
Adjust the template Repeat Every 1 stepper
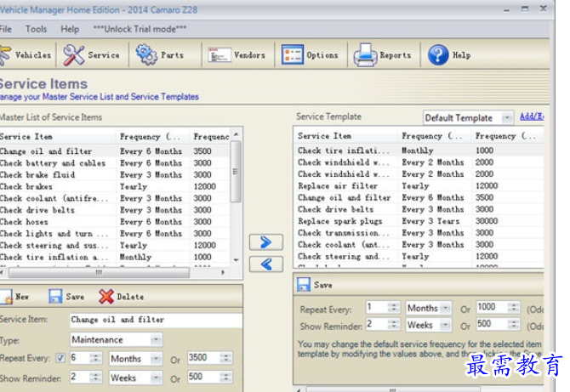point(394,308)
